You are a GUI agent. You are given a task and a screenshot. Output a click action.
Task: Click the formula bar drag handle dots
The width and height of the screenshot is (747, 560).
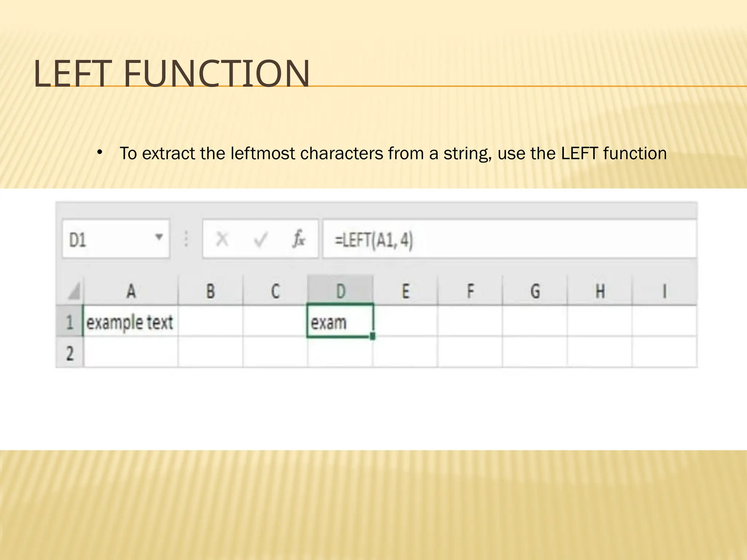(186, 239)
